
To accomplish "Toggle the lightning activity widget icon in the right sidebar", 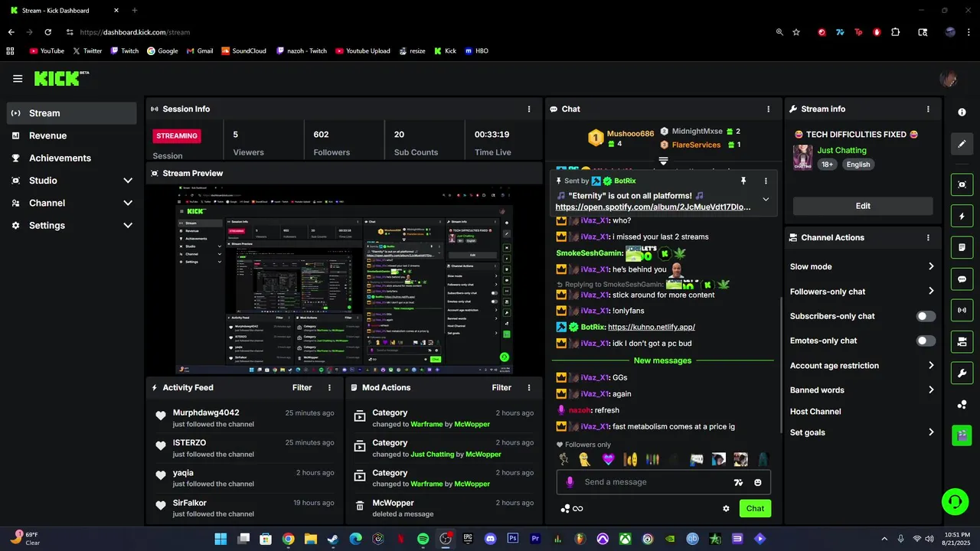I will [962, 217].
